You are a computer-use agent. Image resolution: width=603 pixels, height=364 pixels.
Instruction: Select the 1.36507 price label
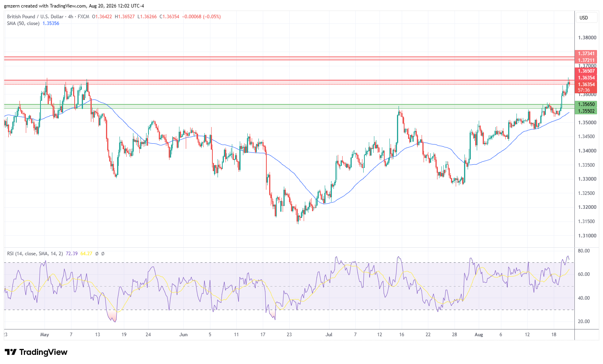(x=586, y=71)
